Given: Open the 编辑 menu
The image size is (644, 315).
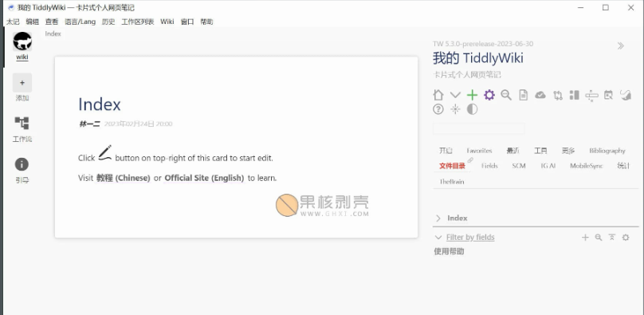Looking at the screenshot, I should click(x=33, y=22).
